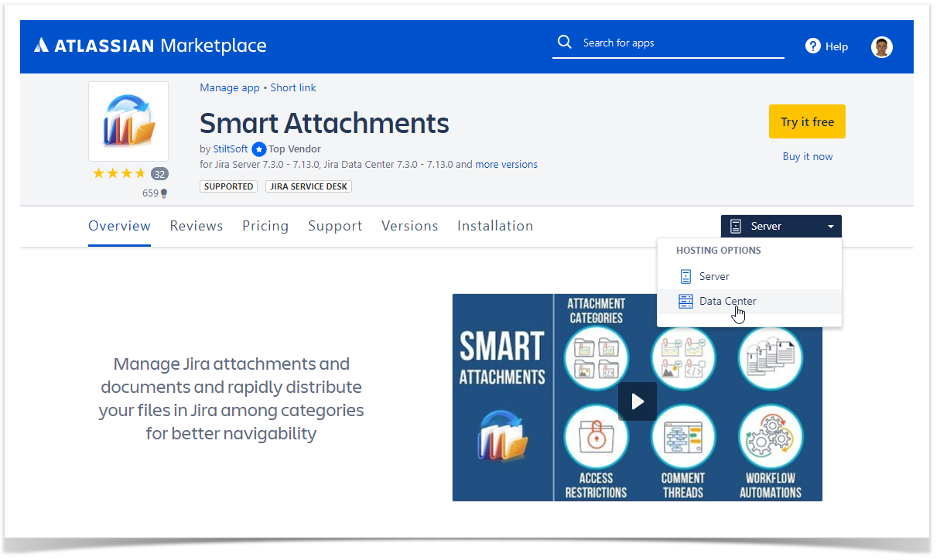
Task: Open the Server hosting dropdown
Action: pyautogui.click(x=781, y=227)
